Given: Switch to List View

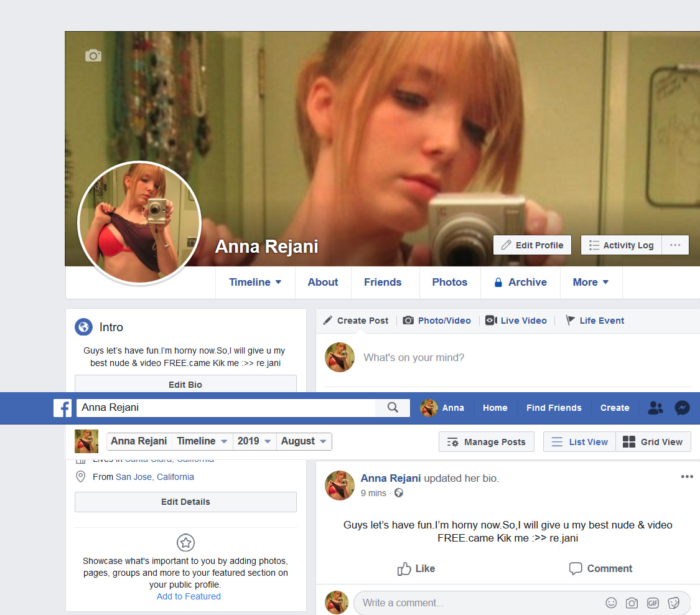Looking at the screenshot, I should 579,442.
